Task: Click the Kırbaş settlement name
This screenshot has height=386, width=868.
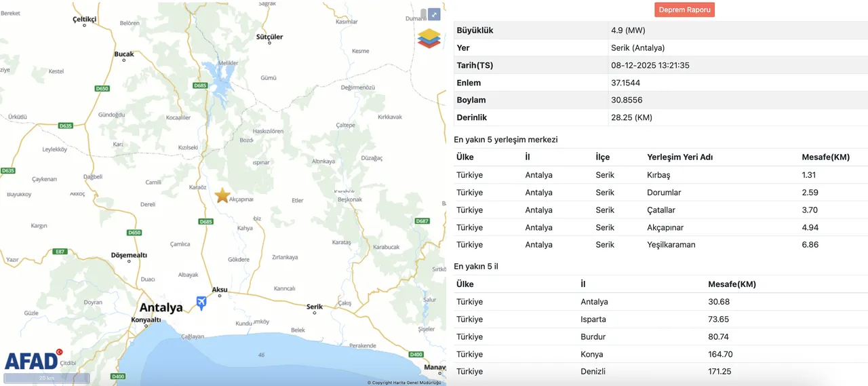Action: [x=658, y=175]
